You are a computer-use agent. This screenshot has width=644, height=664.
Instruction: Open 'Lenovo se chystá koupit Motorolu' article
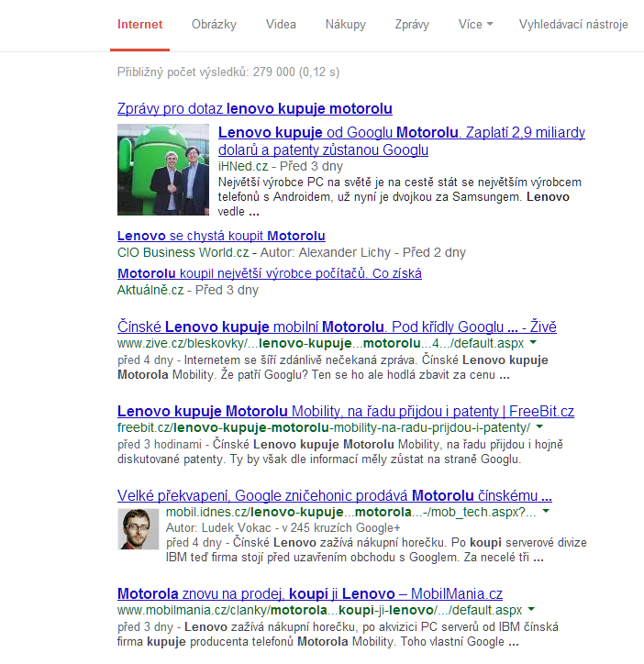(x=221, y=236)
